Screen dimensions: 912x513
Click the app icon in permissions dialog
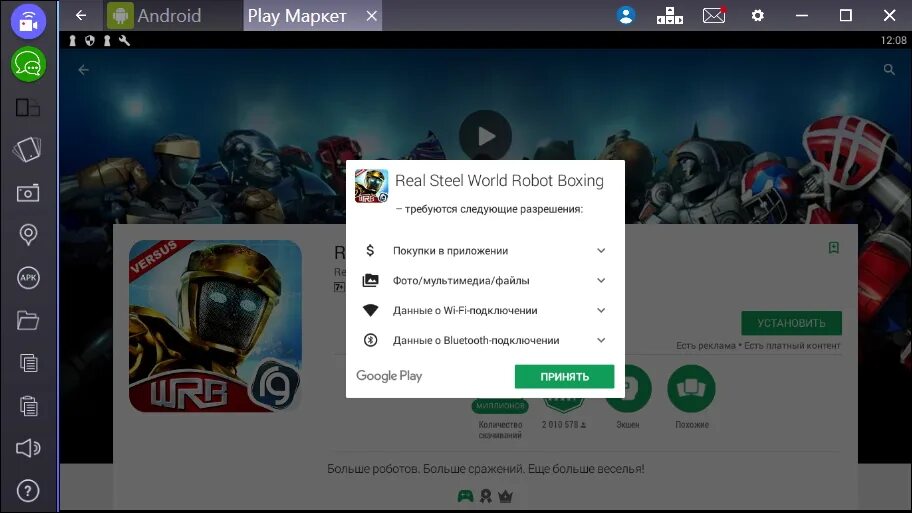tap(371, 186)
